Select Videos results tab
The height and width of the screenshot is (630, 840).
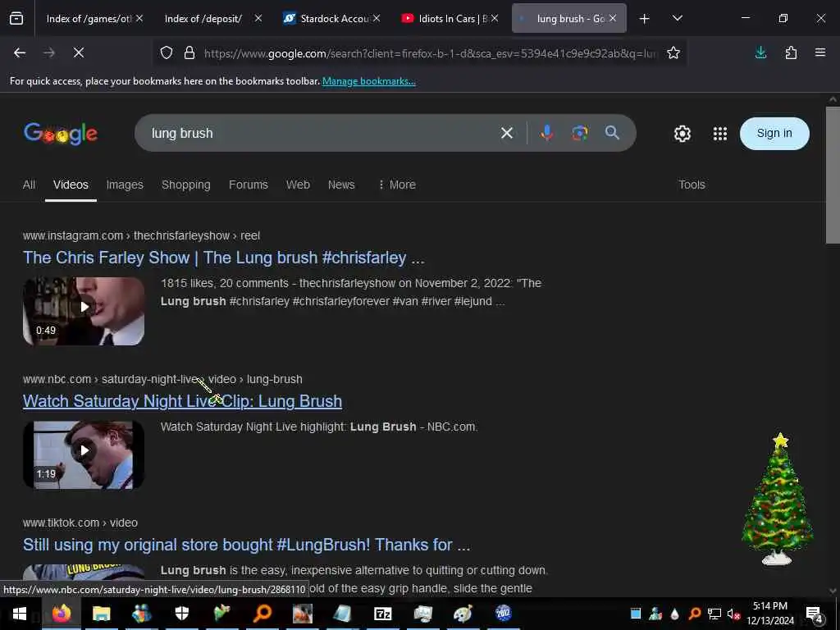pos(71,185)
